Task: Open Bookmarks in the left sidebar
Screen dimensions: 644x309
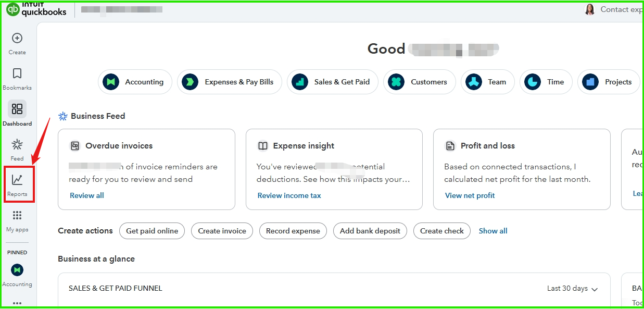Action: 17,74
